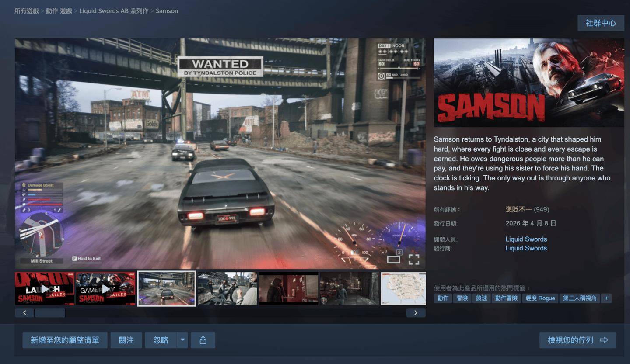Click the share icon button

pyautogui.click(x=203, y=340)
